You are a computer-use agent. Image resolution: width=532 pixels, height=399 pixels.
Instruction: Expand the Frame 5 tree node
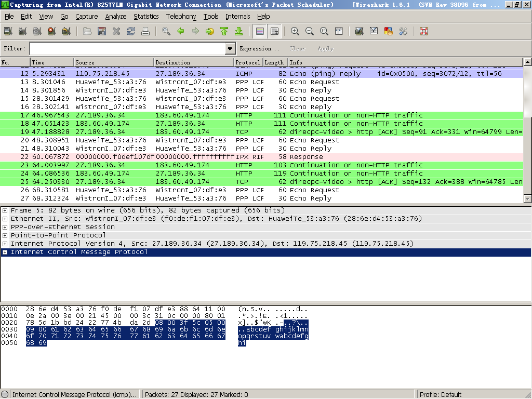pos(5,210)
